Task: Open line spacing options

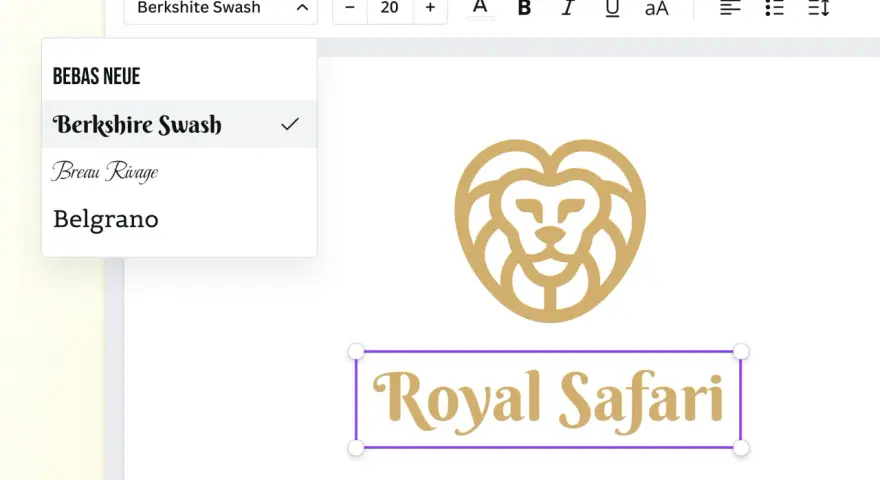Action: 819,8
